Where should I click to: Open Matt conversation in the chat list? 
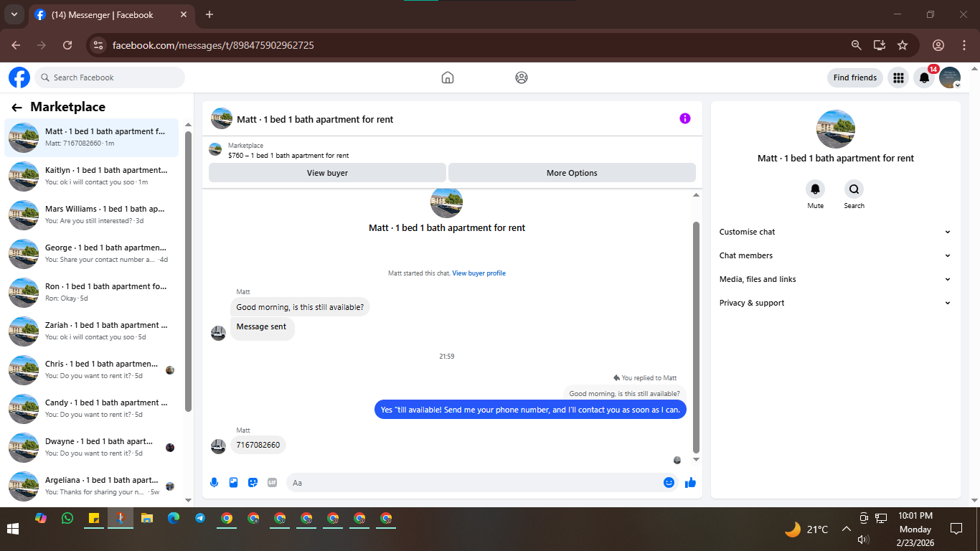[92, 137]
